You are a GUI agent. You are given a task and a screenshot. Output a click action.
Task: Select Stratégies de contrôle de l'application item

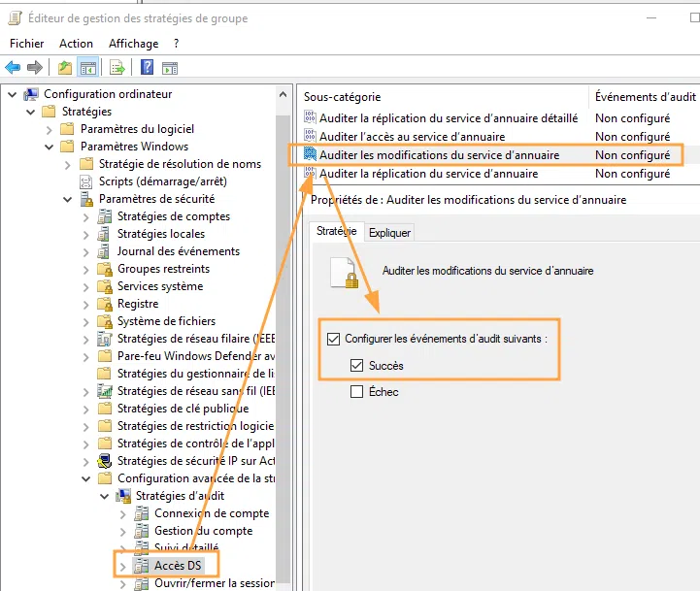tap(195, 443)
